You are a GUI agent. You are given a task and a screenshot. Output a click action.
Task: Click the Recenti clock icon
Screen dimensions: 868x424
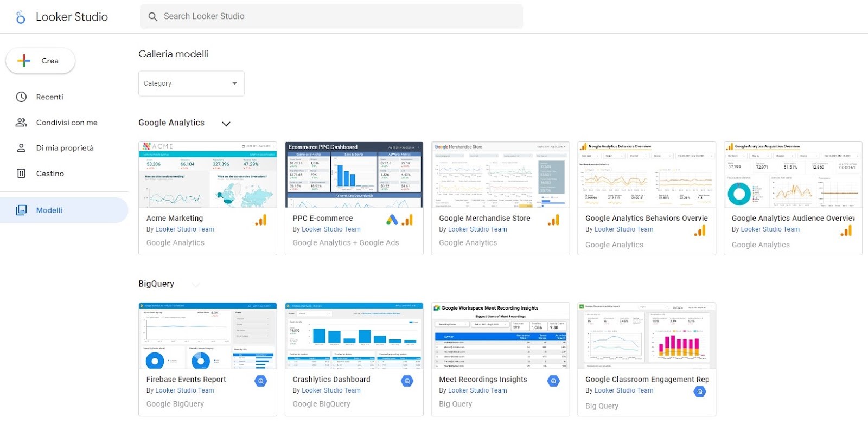21,97
